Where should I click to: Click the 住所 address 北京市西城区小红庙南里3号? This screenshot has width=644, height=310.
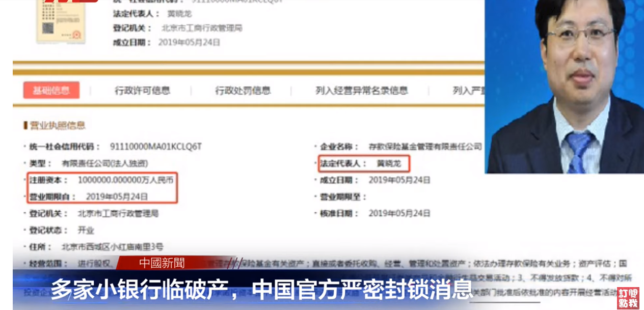113,247
